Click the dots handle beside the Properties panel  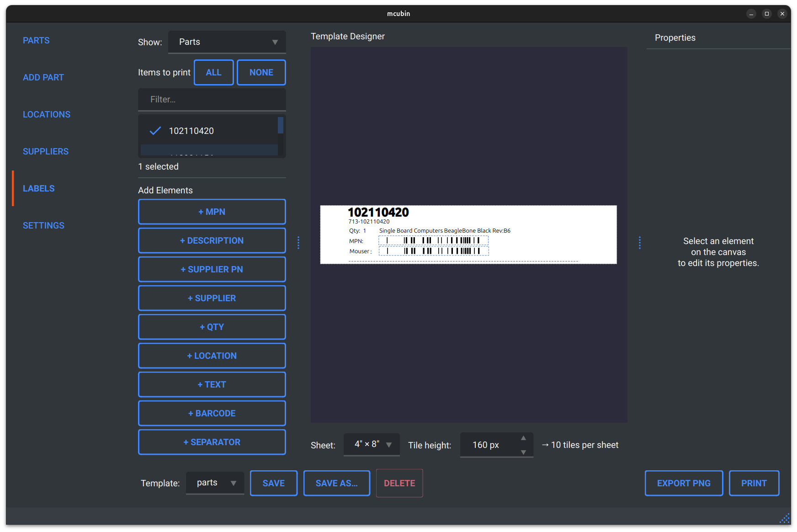[x=640, y=243]
